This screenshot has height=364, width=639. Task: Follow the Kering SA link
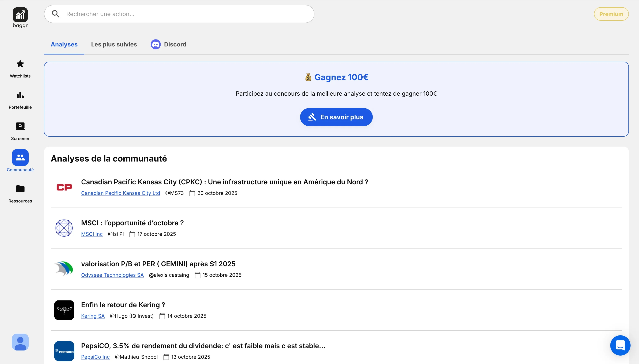93,316
